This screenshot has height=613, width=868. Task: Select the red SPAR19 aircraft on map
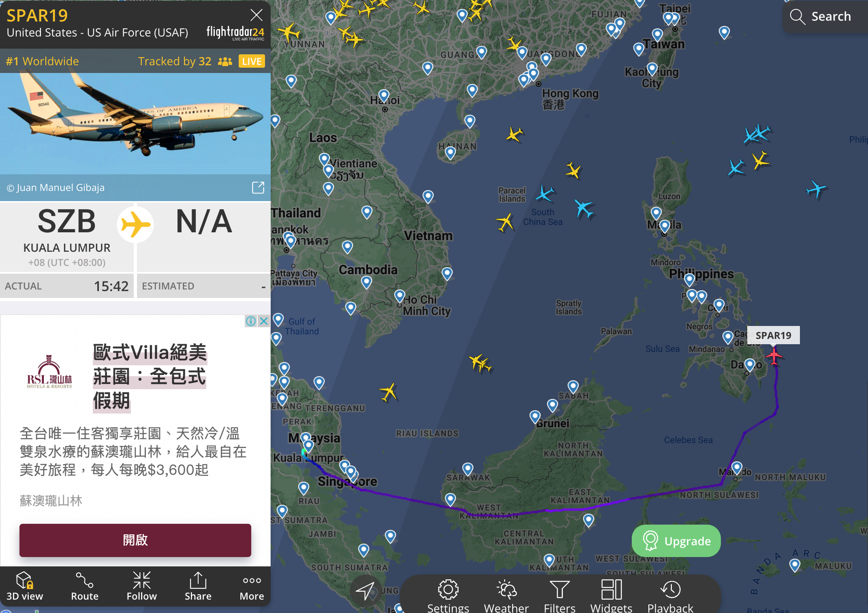[774, 356]
